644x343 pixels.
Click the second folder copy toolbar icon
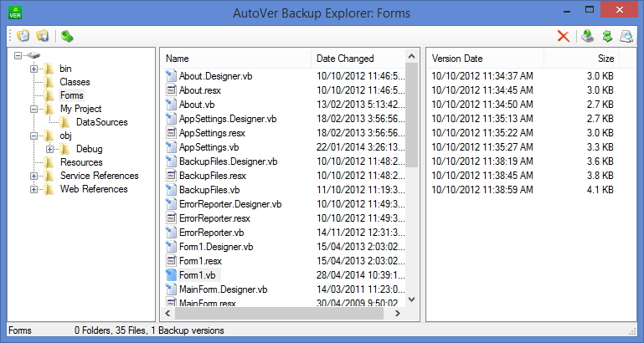click(x=43, y=36)
